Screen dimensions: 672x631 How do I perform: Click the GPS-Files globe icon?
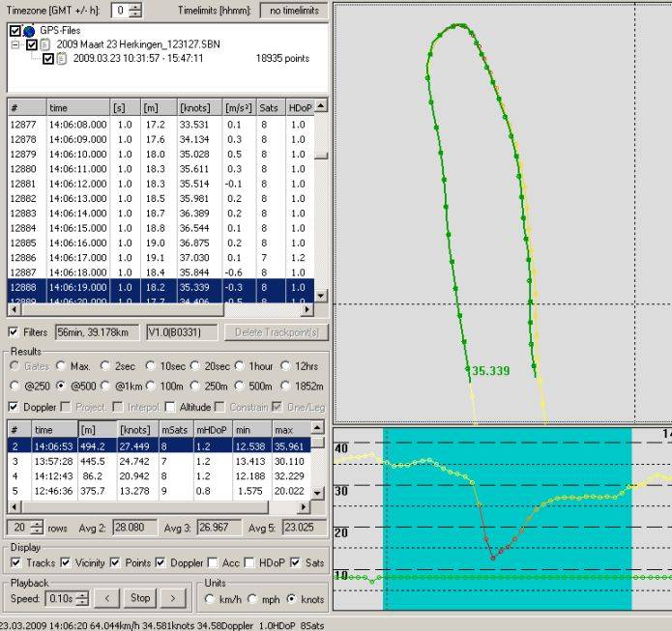28,31
